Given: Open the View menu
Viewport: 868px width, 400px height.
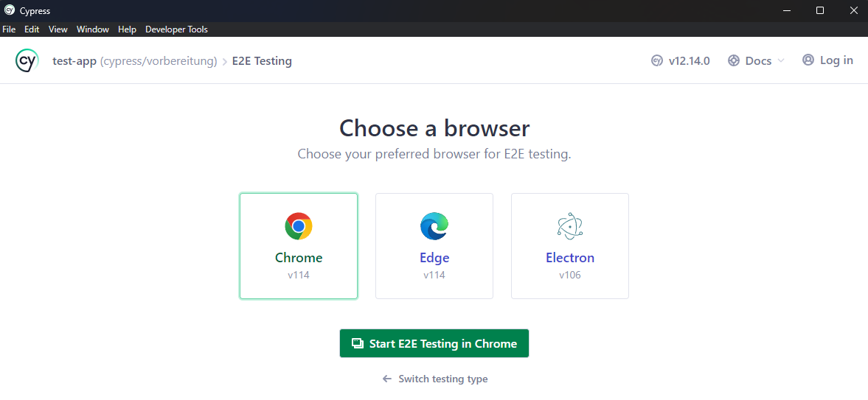Looking at the screenshot, I should tap(58, 29).
